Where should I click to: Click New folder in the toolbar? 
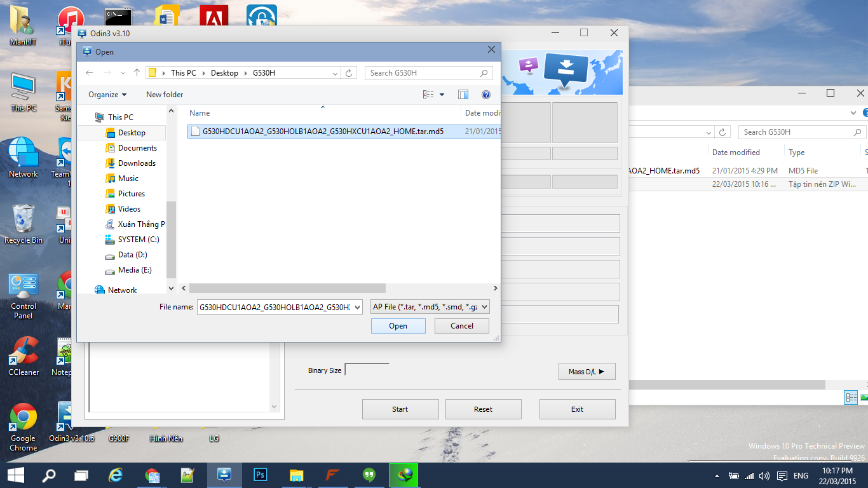click(x=165, y=95)
